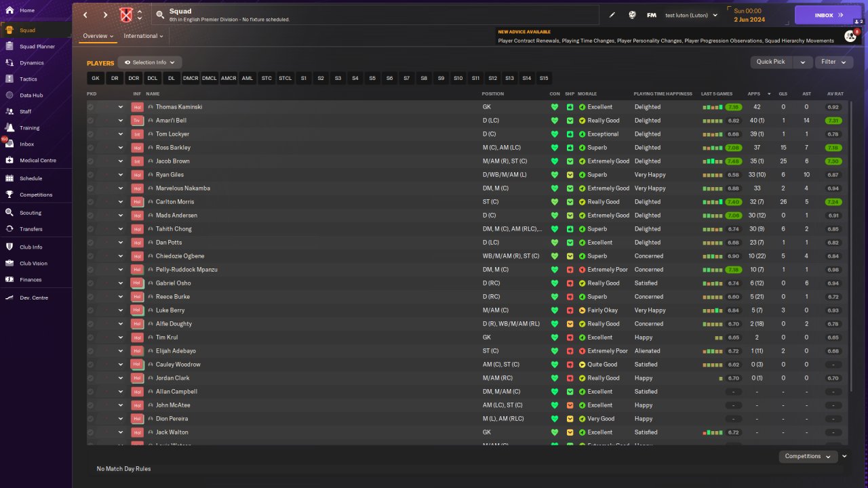Open the test luton (Luton) manager dropdown

pyautogui.click(x=691, y=15)
